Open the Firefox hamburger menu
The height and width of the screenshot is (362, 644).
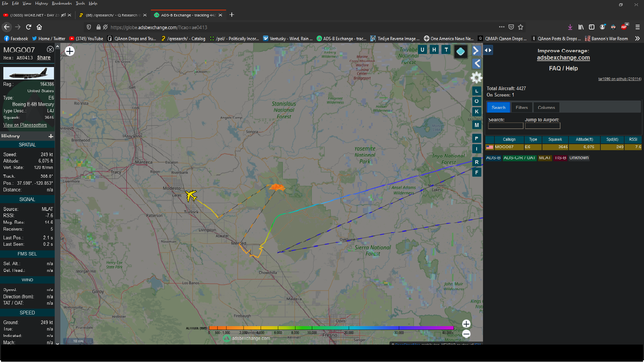[638, 27]
